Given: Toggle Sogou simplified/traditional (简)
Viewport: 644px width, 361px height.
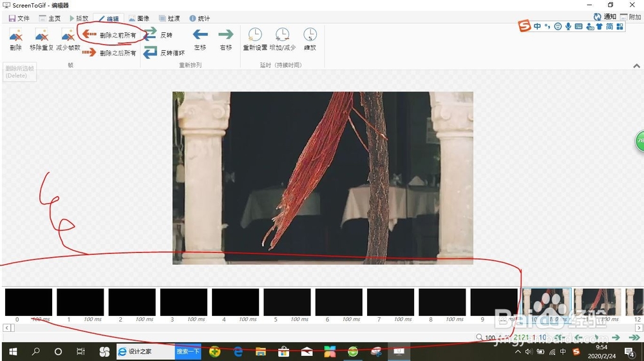Looking at the screenshot, I should click(x=609, y=26).
